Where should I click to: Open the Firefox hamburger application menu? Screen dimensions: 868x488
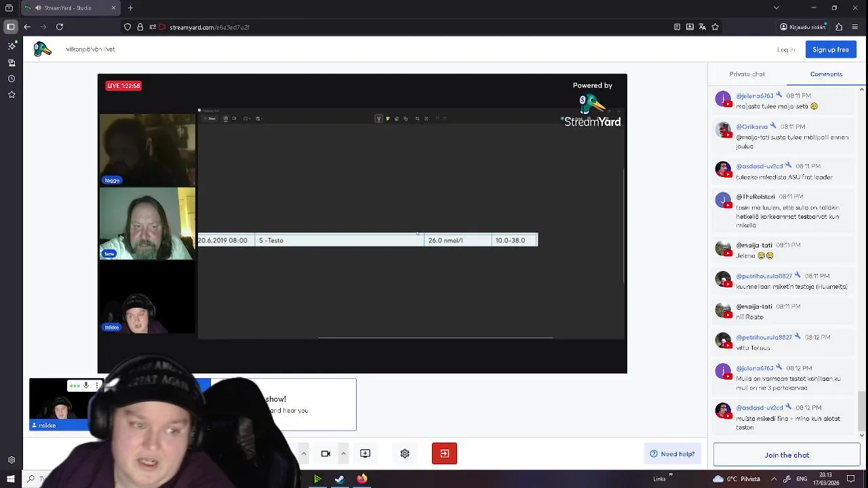[855, 27]
